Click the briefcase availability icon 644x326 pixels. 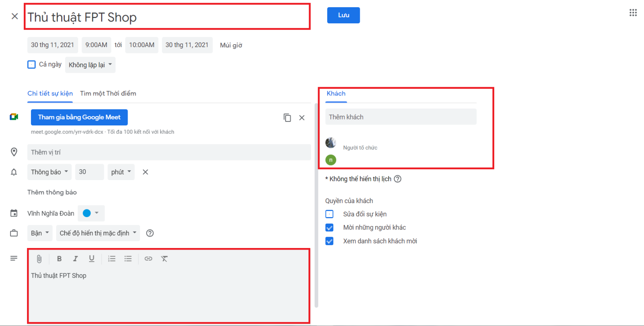14,233
